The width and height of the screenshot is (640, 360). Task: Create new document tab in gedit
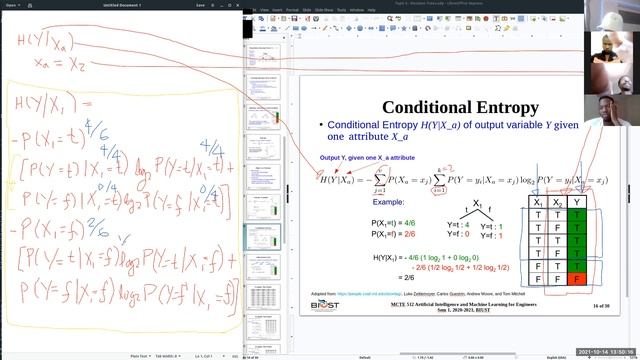point(30,5)
